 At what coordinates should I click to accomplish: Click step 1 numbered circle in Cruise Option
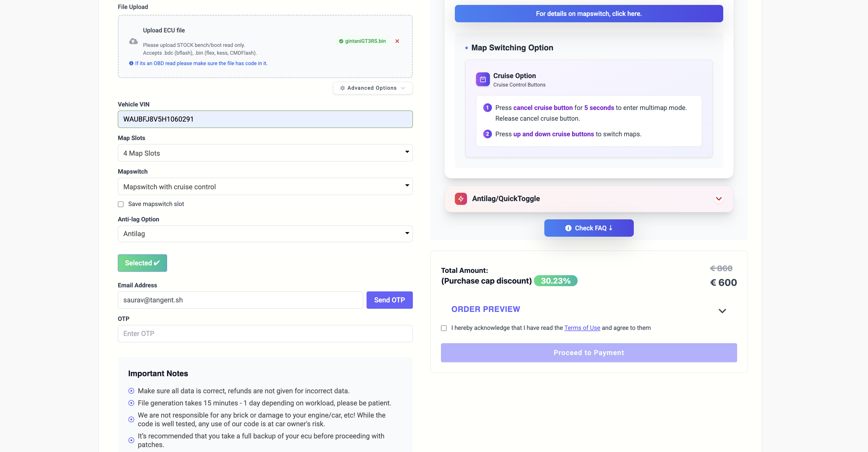487,108
